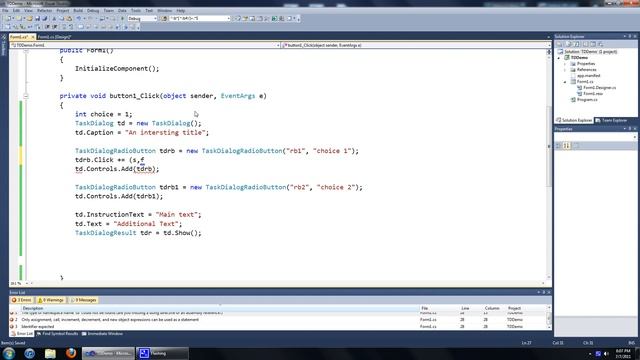Viewport: 640px width, 360px height.
Task: Collapse the button1_Click method outline
Action: [x=26, y=96]
